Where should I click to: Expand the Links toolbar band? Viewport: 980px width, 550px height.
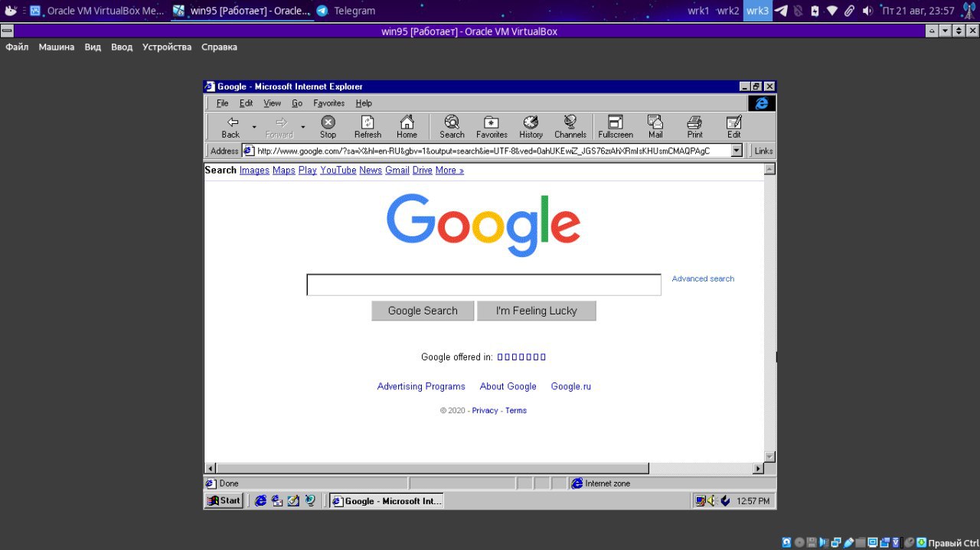(763, 151)
